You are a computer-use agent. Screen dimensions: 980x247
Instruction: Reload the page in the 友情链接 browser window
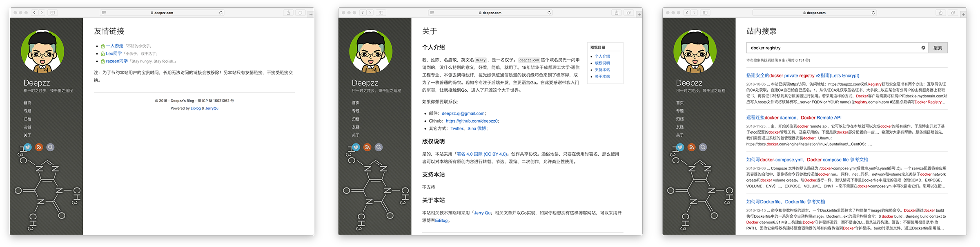pyautogui.click(x=221, y=13)
